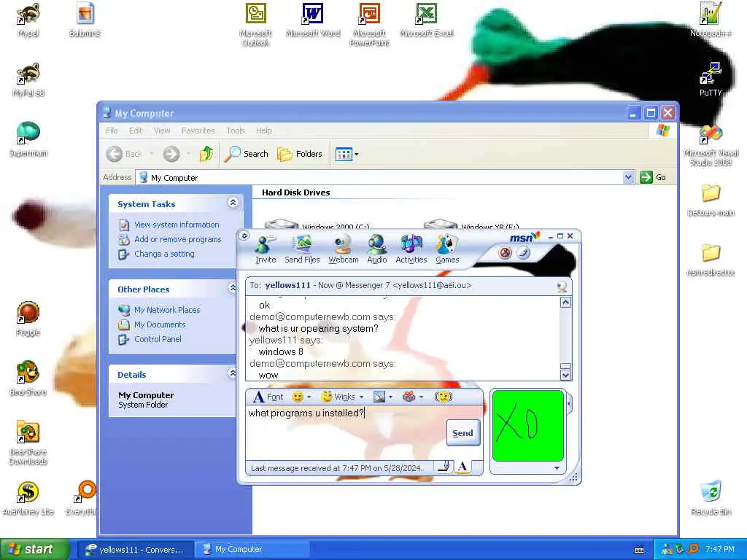This screenshot has width=747, height=560.
Task: Select Notepad++ desktop icon
Action: point(711,20)
